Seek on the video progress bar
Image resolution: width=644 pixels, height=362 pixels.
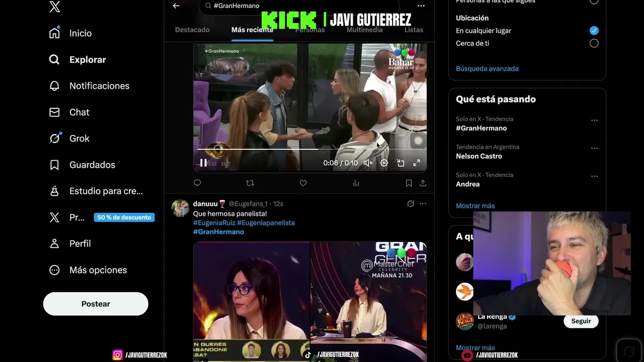click(310, 149)
